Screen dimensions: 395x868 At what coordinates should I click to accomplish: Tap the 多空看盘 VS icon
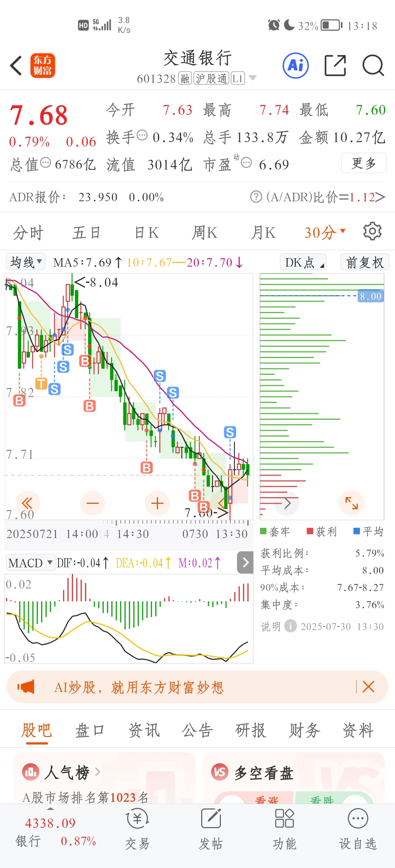click(x=220, y=772)
